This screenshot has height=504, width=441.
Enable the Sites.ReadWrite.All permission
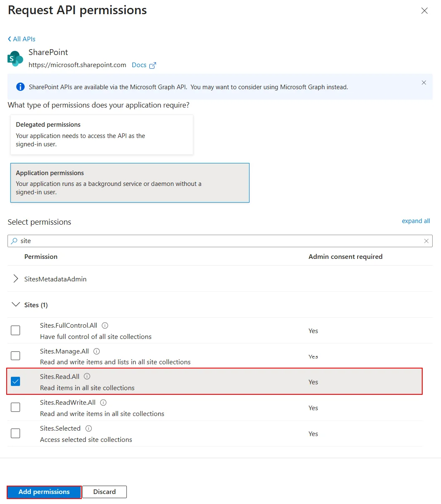tap(15, 407)
